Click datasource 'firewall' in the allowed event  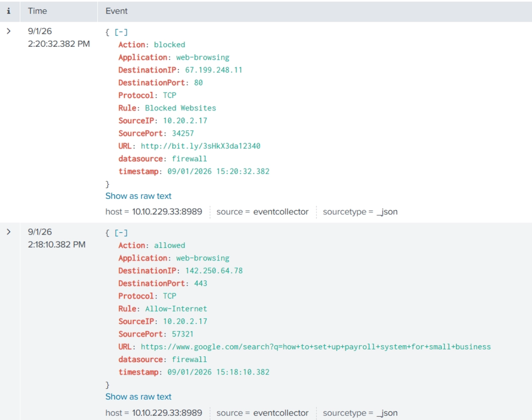click(190, 360)
